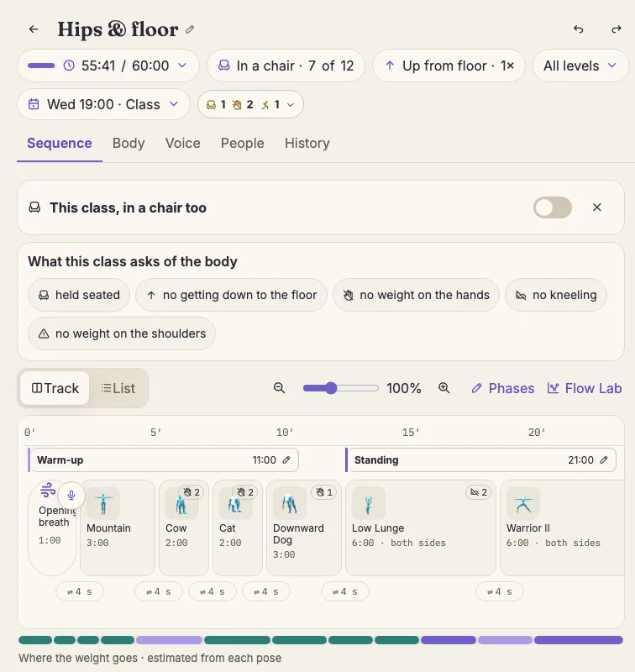Go back with the left arrow
This screenshot has width=635, height=672.
click(x=34, y=29)
